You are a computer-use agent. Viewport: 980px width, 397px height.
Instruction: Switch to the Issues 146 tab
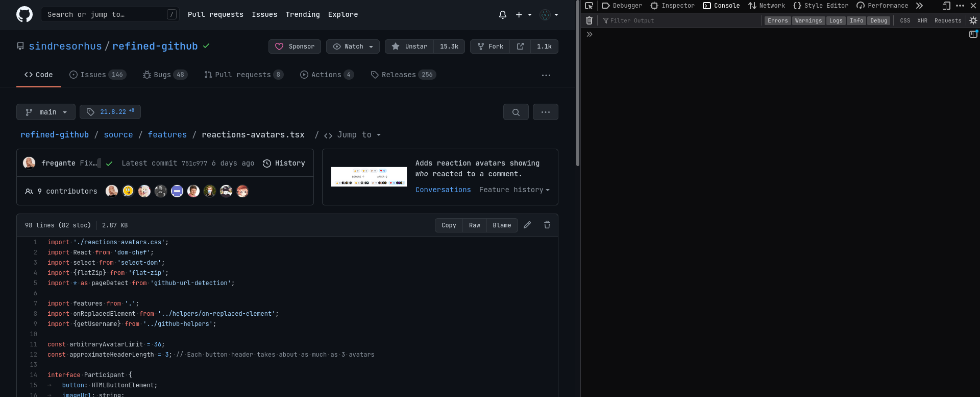coord(97,75)
